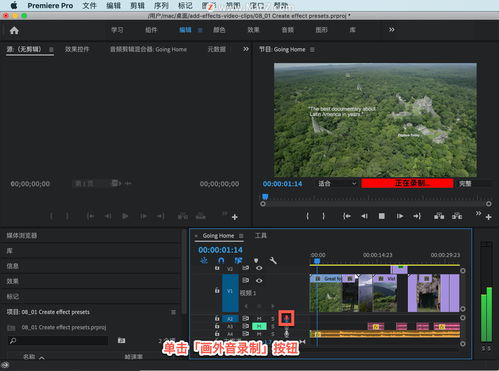Stop playback in the Program monitor
The height and width of the screenshot is (371, 499).
[x=382, y=216]
